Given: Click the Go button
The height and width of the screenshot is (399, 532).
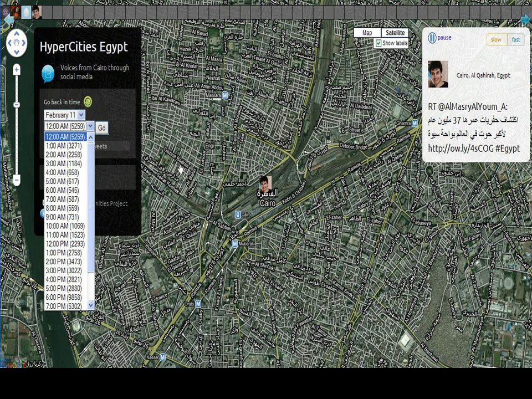Looking at the screenshot, I should pyautogui.click(x=102, y=128).
